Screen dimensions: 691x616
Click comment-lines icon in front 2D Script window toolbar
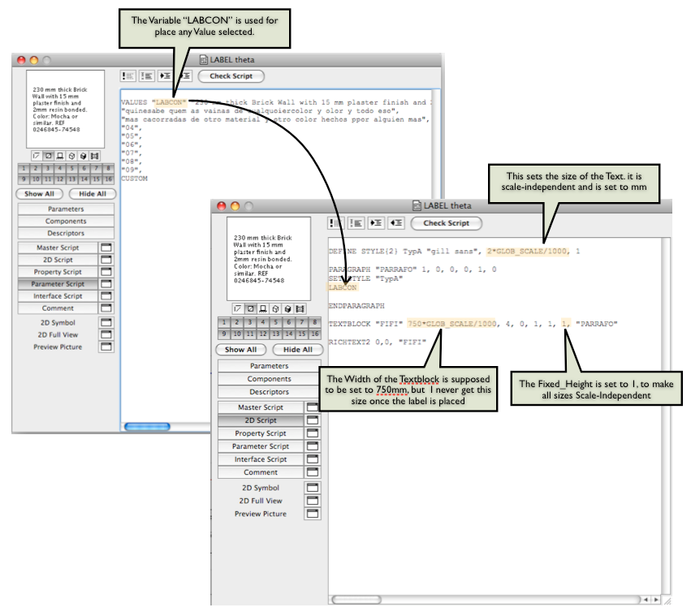coord(336,223)
